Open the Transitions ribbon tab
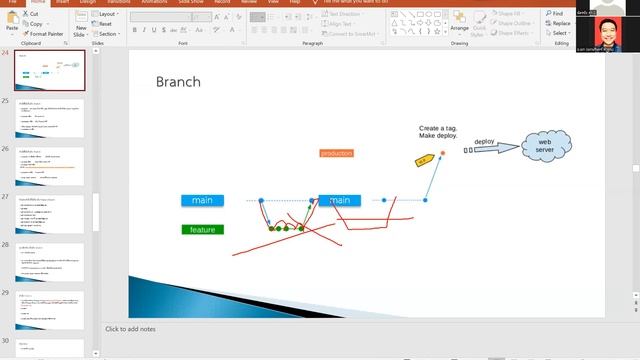Screen dimensions: 640x360 tap(119, 2)
